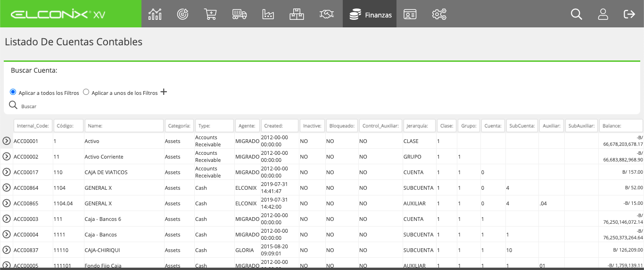Expand row ACC00003 Caja - Bancos 6
644x270 pixels.
tap(7, 219)
